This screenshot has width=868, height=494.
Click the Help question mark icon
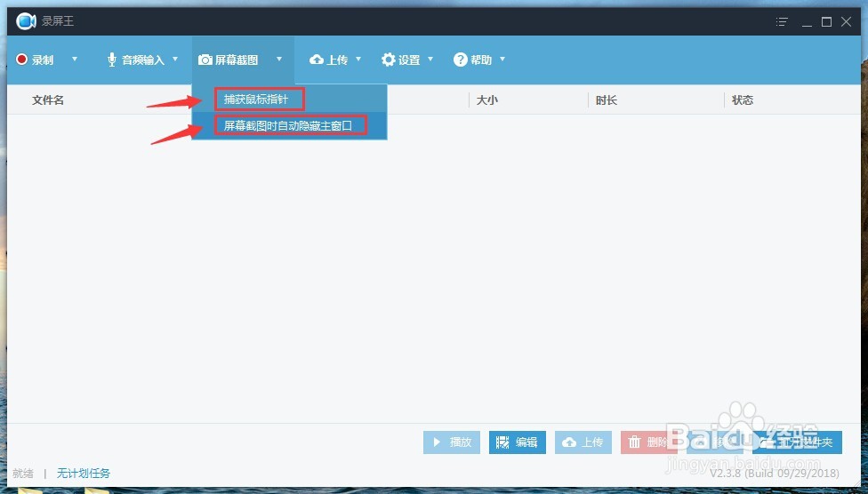point(461,60)
